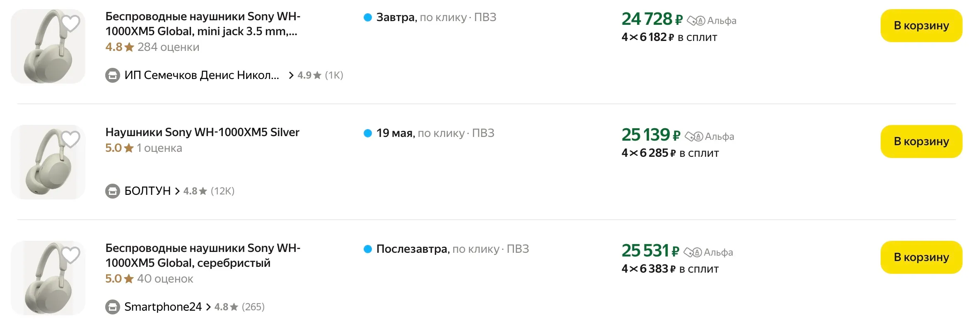The width and height of the screenshot is (980, 326).
Task: Click Альфа card icon next to 25 139 ₽
Action: 694,137
